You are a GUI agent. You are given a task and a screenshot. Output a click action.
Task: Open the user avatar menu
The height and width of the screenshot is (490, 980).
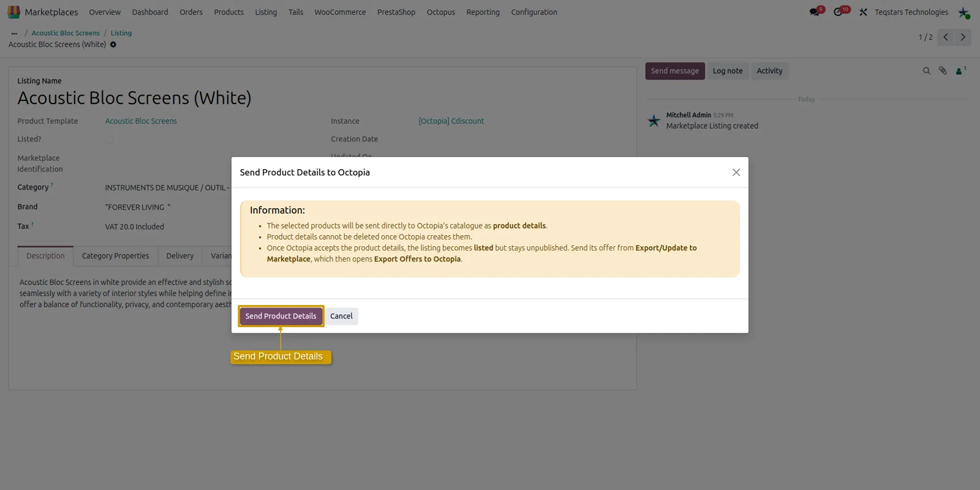click(x=963, y=12)
